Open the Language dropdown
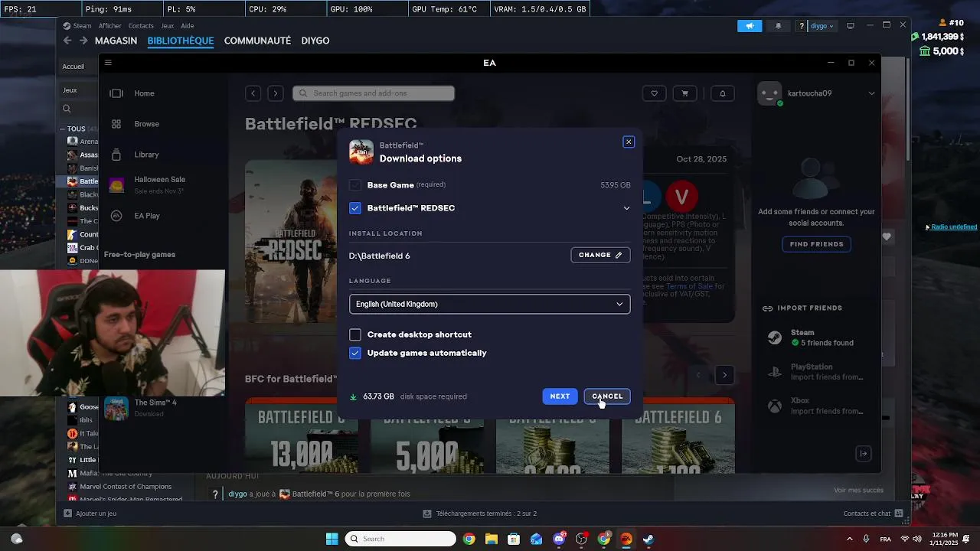Screen dimensions: 980x551 [x=489, y=304]
